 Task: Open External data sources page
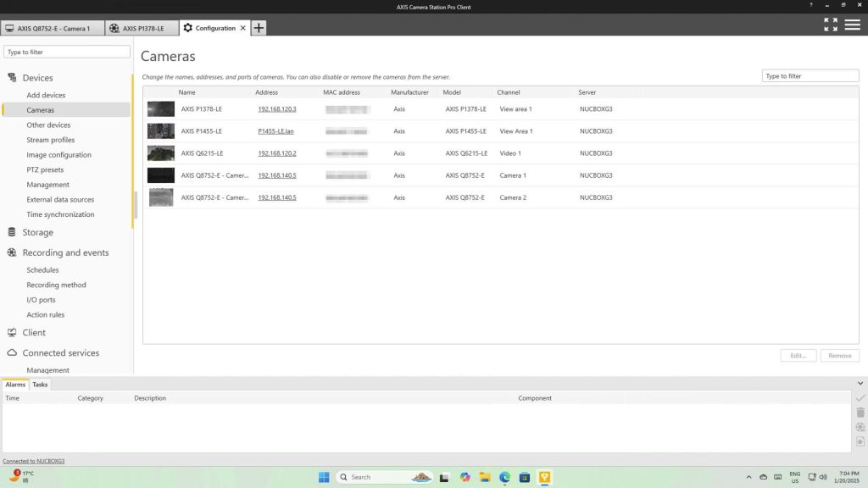60,200
